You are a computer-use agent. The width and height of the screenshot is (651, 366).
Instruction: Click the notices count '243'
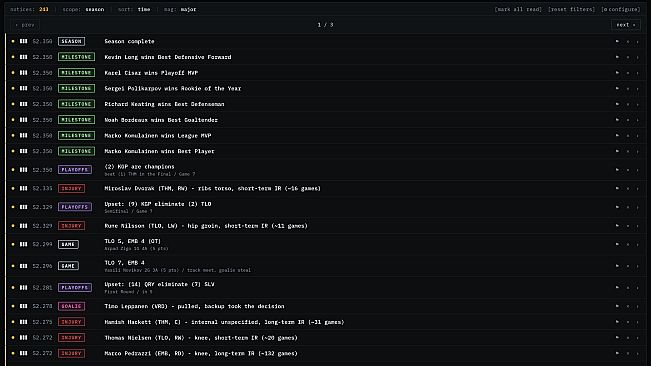tap(44, 9)
